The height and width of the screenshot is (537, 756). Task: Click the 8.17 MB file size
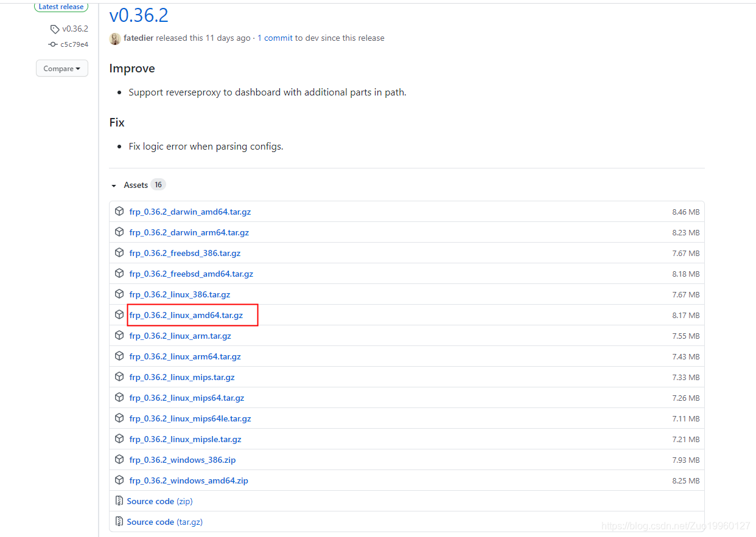click(686, 316)
